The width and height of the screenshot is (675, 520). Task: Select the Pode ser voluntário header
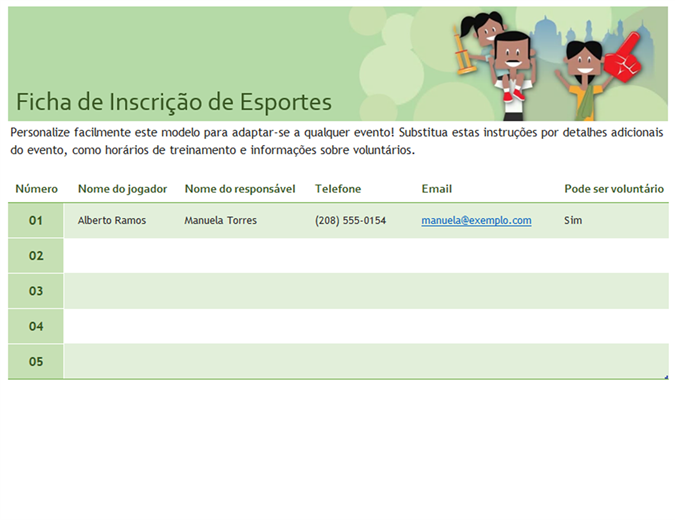click(x=614, y=189)
